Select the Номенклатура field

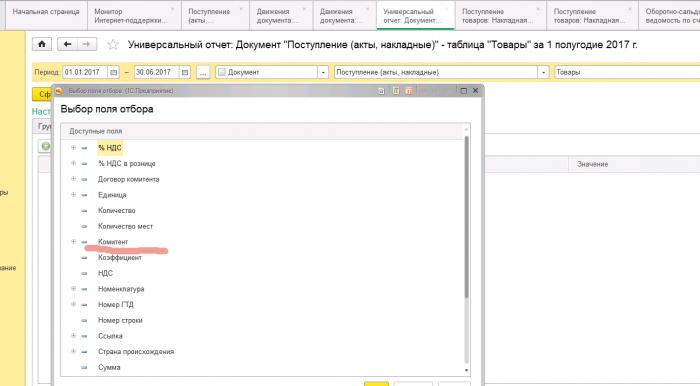pyautogui.click(x=121, y=289)
